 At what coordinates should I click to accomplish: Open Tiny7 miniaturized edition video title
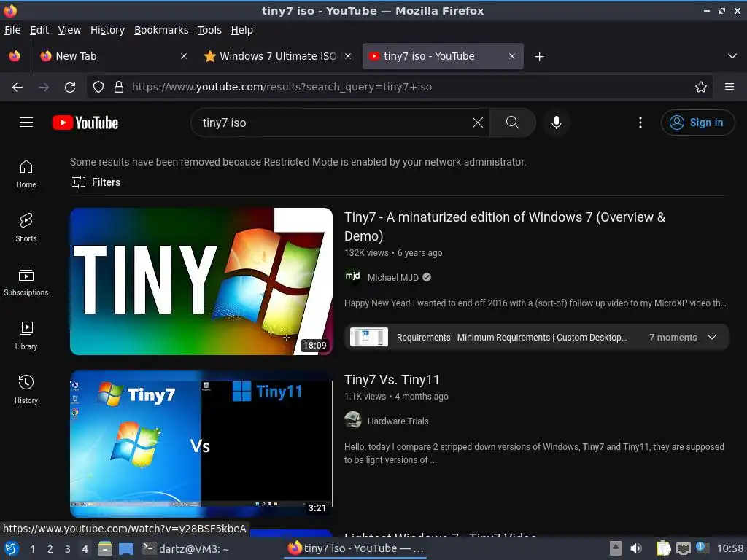point(505,226)
